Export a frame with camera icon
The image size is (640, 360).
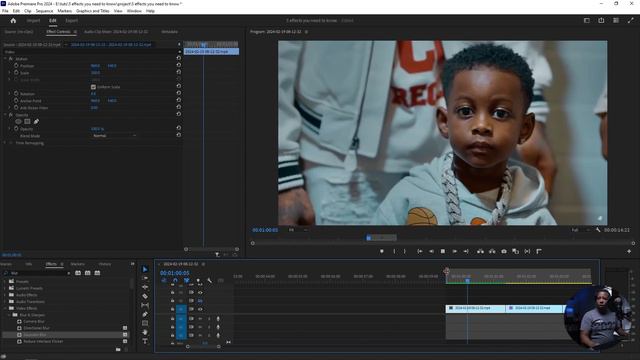pyautogui.click(x=504, y=251)
